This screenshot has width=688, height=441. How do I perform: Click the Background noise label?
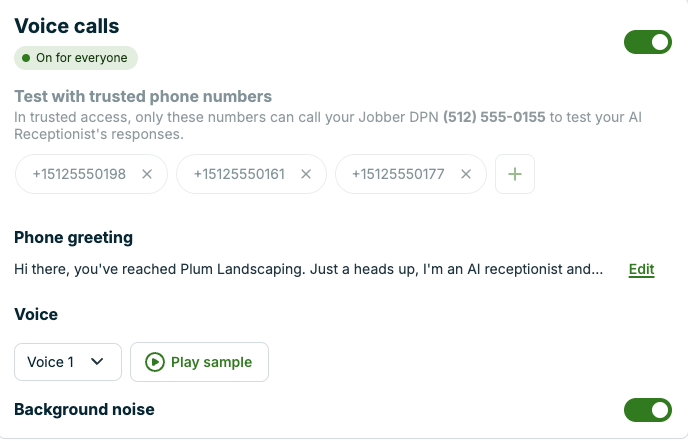[84, 409]
